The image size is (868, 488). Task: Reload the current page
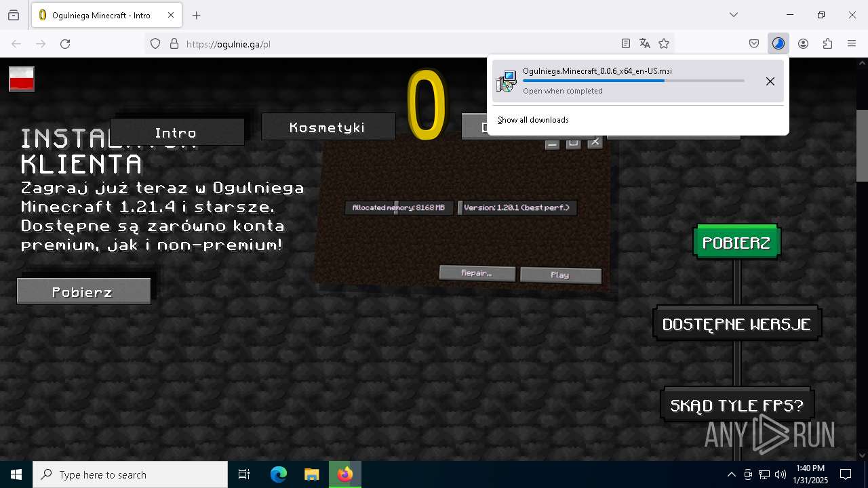65,43
